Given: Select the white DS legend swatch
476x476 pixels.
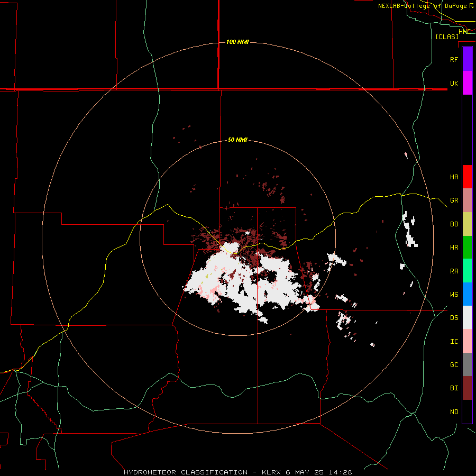Looking at the screenshot, I should pyautogui.click(x=467, y=317).
